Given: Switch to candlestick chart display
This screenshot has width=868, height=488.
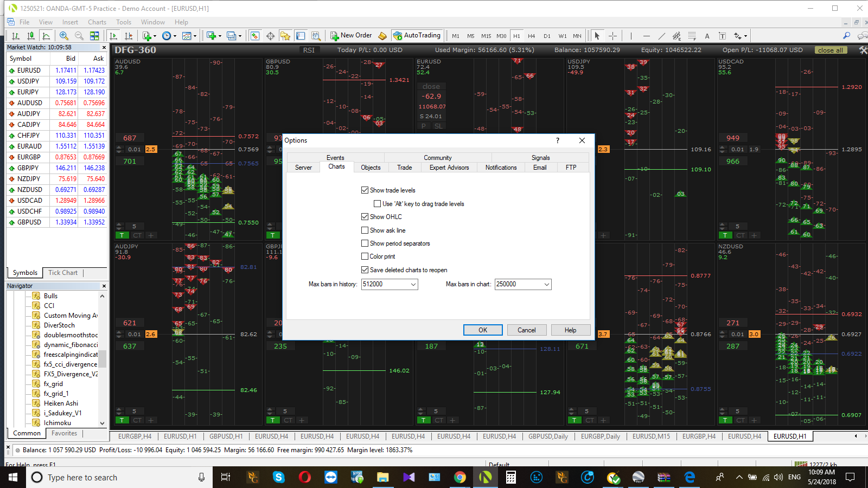Looking at the screenshot, I should point(31,36).
